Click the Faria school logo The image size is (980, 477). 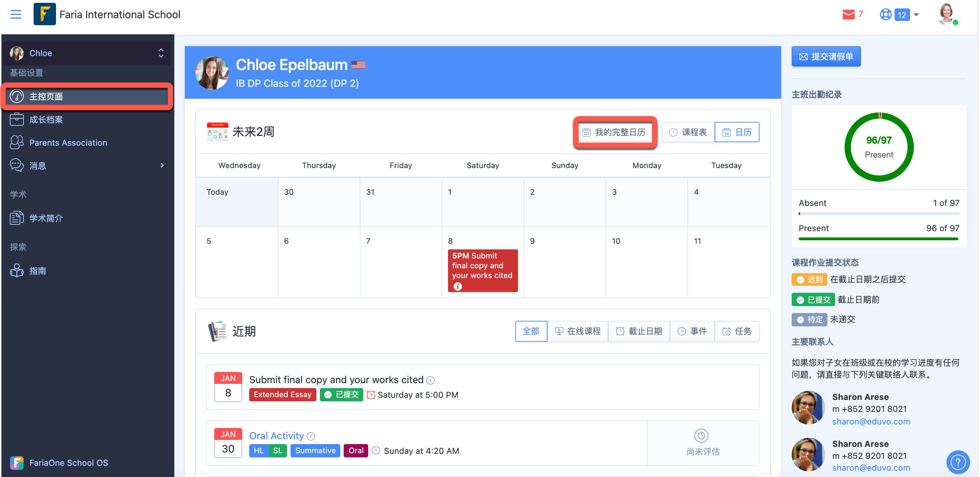coord(44,14)
